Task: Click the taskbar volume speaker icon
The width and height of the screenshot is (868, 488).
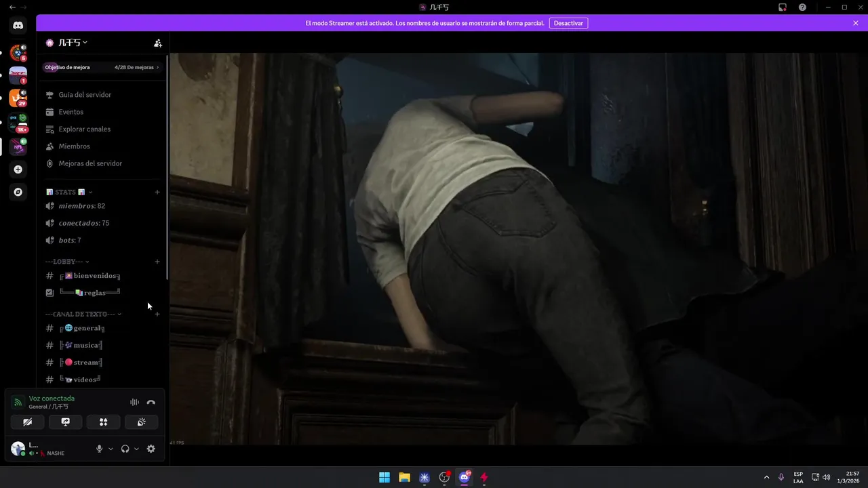Action: click(x=826, y=477)
